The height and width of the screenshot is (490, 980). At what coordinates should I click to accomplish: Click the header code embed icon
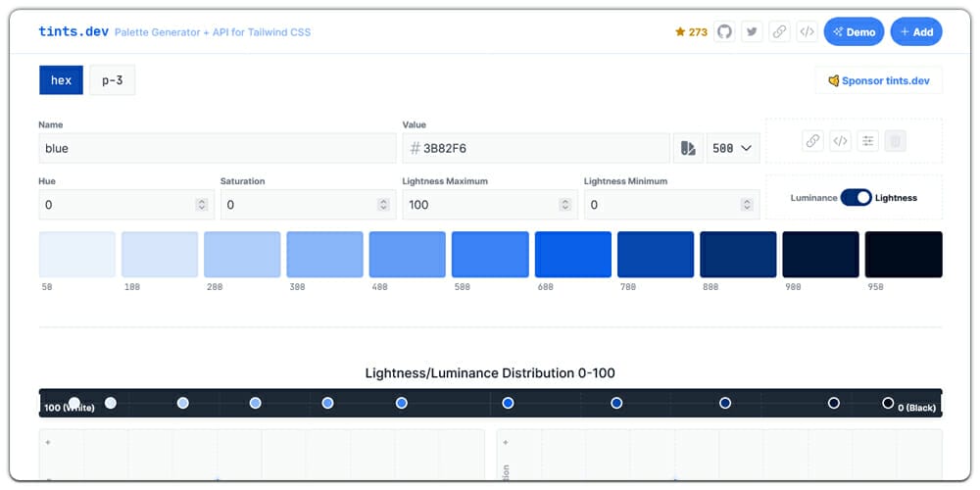[x=807, y=31]
